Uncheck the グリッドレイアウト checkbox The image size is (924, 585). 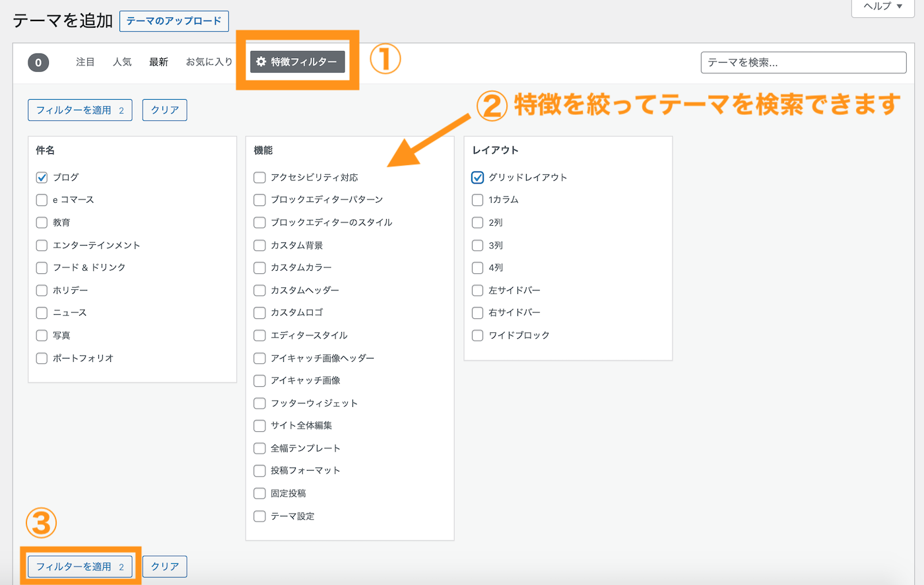click(x=478, y=178)
